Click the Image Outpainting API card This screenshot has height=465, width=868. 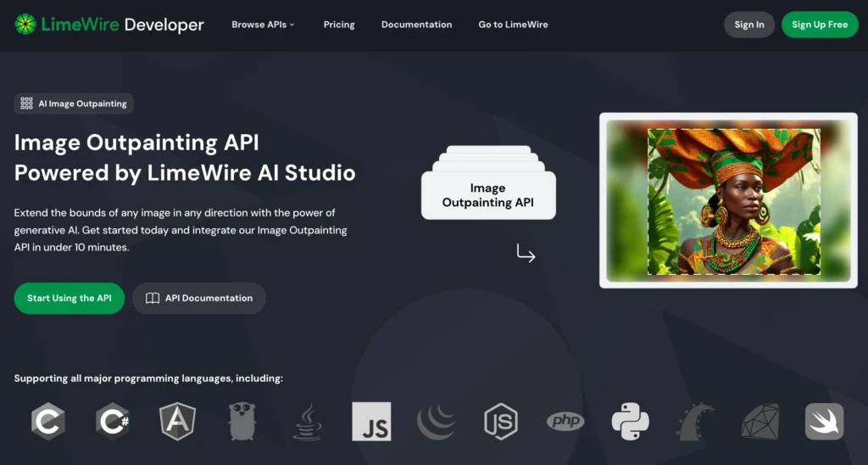488,195
